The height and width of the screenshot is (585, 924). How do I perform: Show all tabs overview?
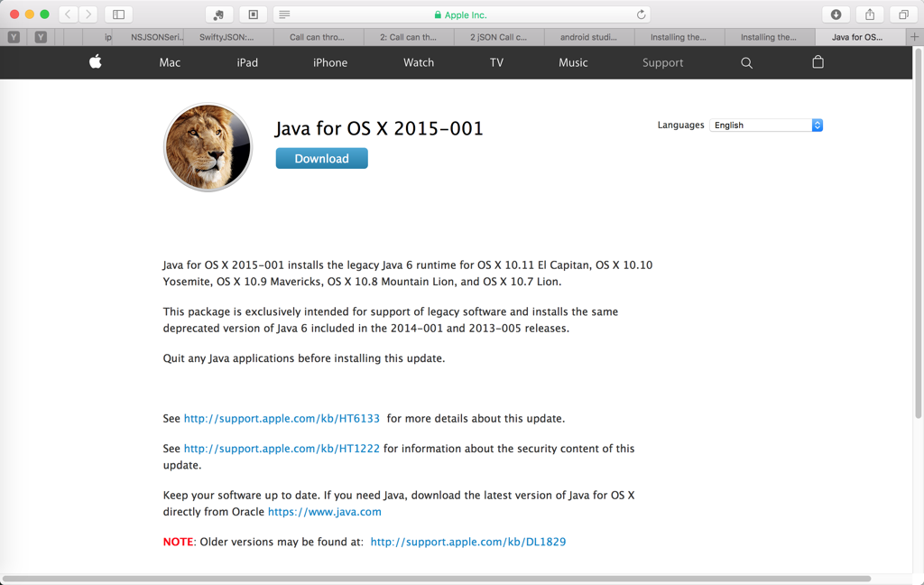click(903, 14)
